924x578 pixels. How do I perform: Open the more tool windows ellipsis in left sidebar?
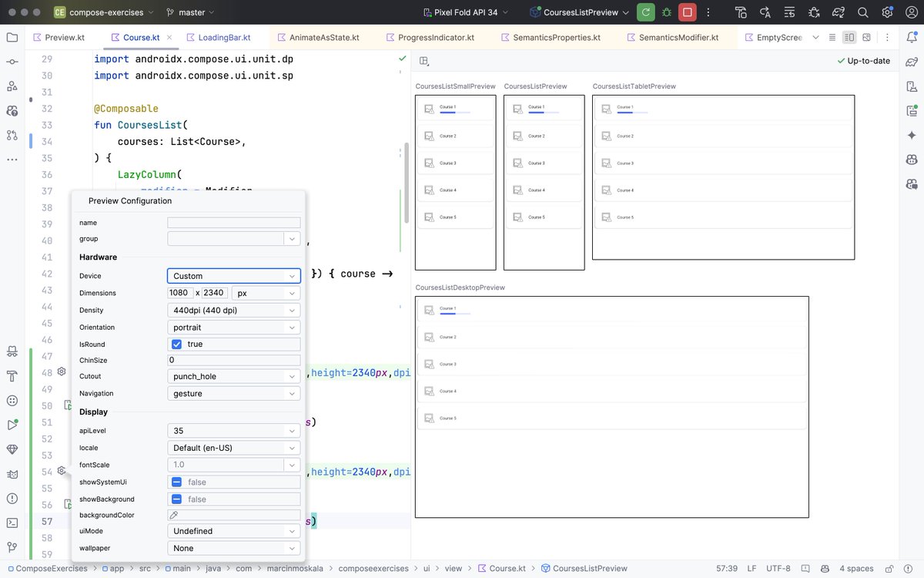(12, 160)
